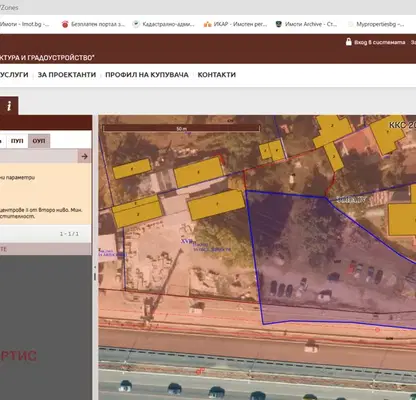
Task: Open ПРОФИЛ НА КУПУВАЧА menu item
Action: [x=147, y=75]
